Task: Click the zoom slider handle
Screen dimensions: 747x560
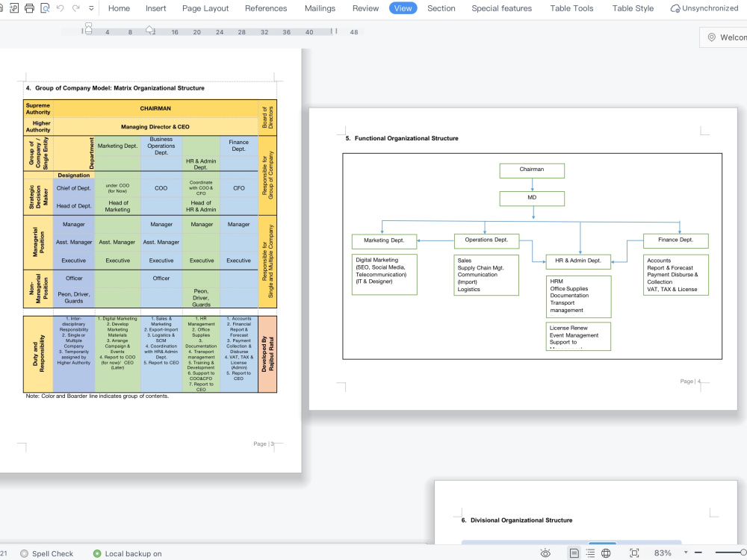Action: 743,553
